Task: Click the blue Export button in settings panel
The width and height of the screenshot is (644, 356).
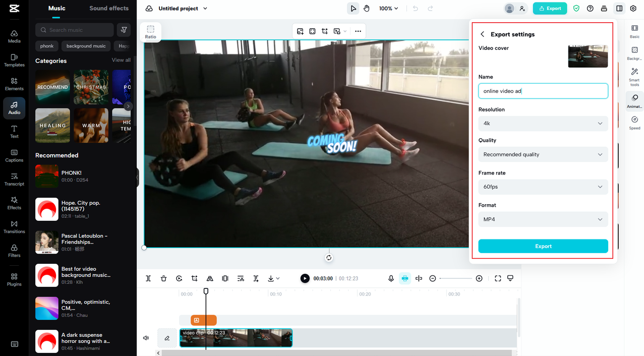Action: pos(543,246)
